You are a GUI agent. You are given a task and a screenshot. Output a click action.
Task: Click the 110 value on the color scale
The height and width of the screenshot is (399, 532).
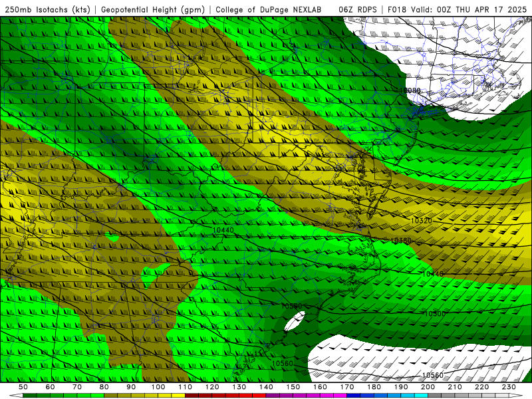(186, 387)
